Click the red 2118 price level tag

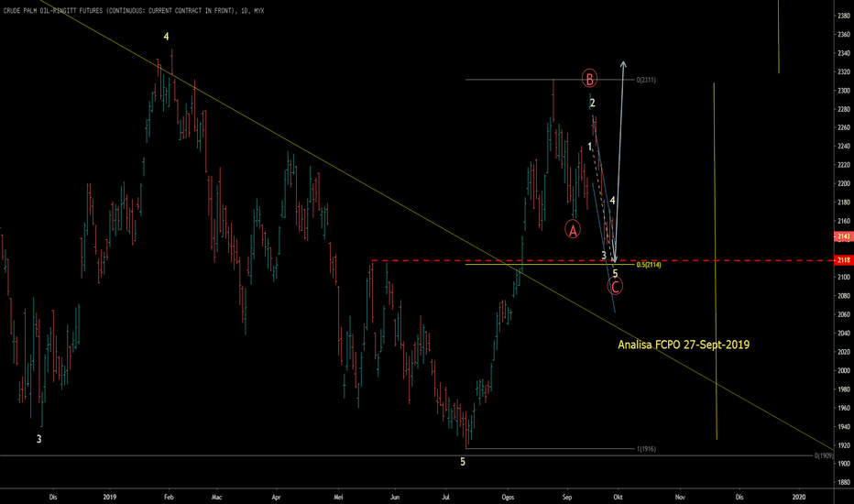[x=844, y=260]
